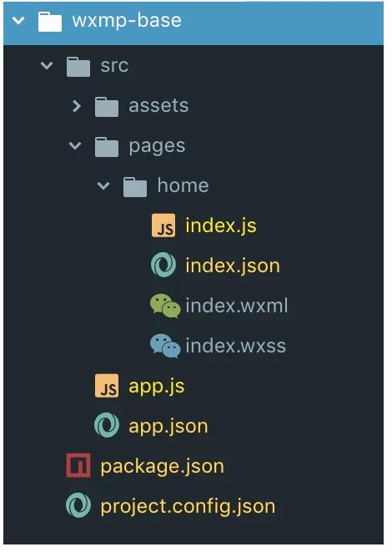The height and width of the screenshot is (552, 392).
Task: Click the blue WeChat icon beside index.wxss
Action: [165, 346]
